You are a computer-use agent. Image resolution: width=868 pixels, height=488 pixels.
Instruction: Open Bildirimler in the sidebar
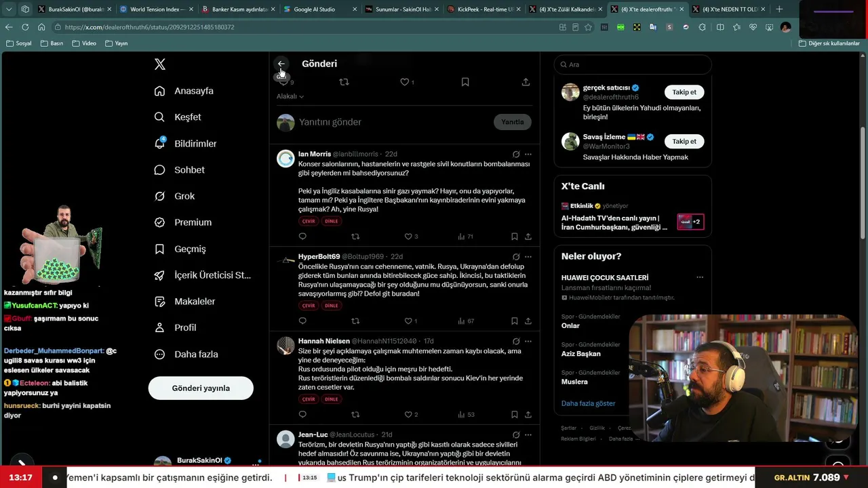(x=186, y=144)
